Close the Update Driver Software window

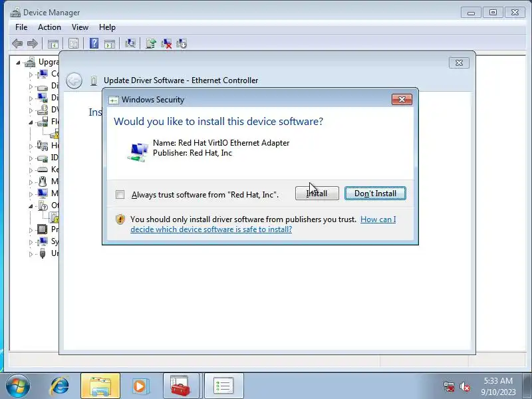click(459, 63)
